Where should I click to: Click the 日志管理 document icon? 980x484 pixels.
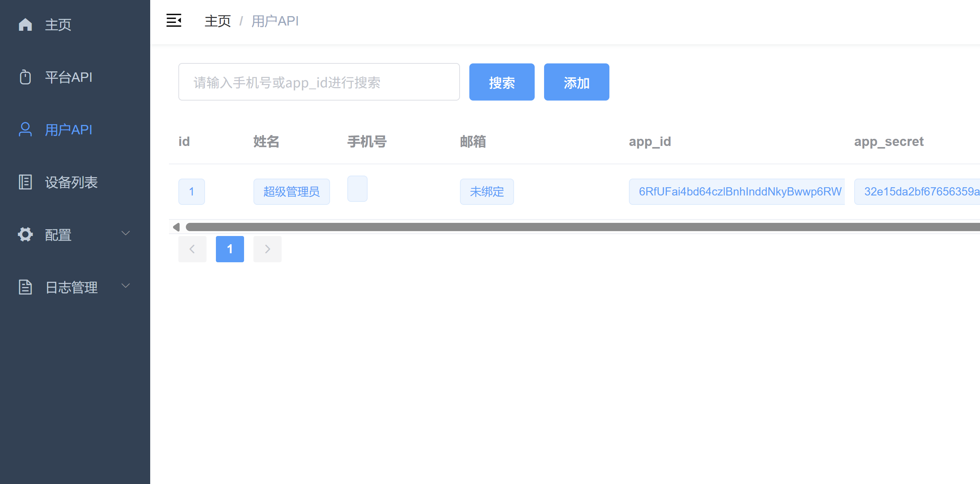tap(25, 287)
